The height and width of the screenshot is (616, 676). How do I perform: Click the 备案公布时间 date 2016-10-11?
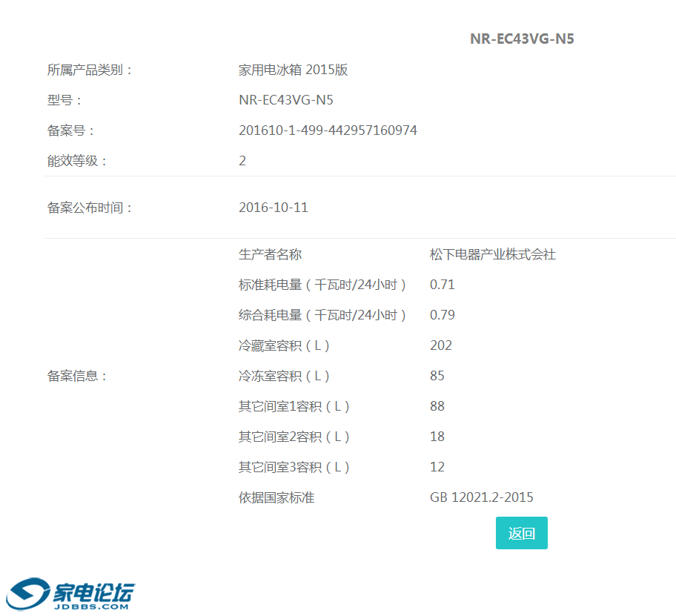coord(273,208)
